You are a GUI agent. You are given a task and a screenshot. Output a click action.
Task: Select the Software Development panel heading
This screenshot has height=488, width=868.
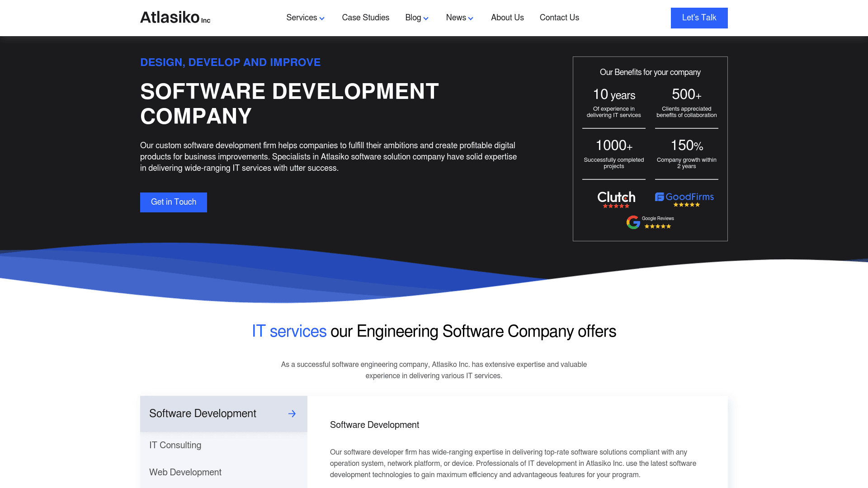pos(374,425)
